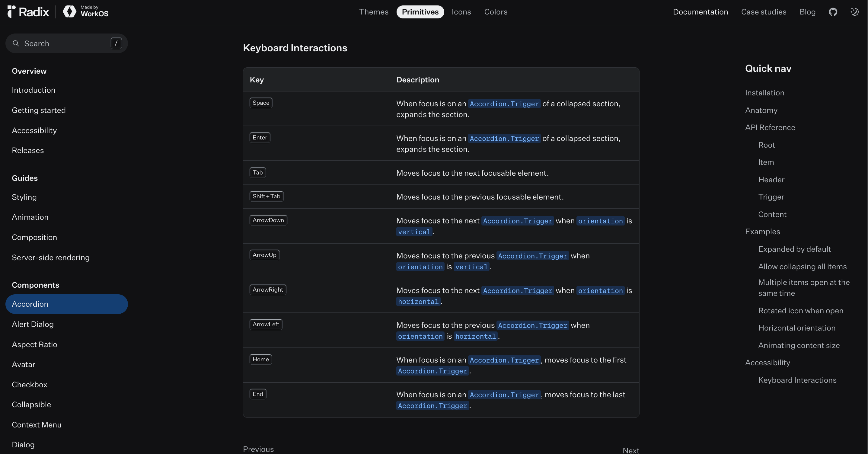Jump to Installation in Quick nav
Image resolution: width=868 pixels, height=454 pixels.
tap(764, 93)
